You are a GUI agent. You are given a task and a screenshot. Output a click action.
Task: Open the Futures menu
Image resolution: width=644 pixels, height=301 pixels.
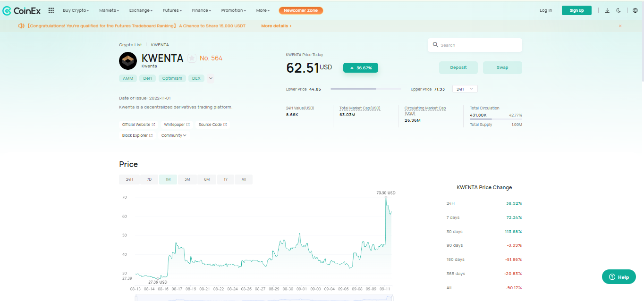pos(172,10)
